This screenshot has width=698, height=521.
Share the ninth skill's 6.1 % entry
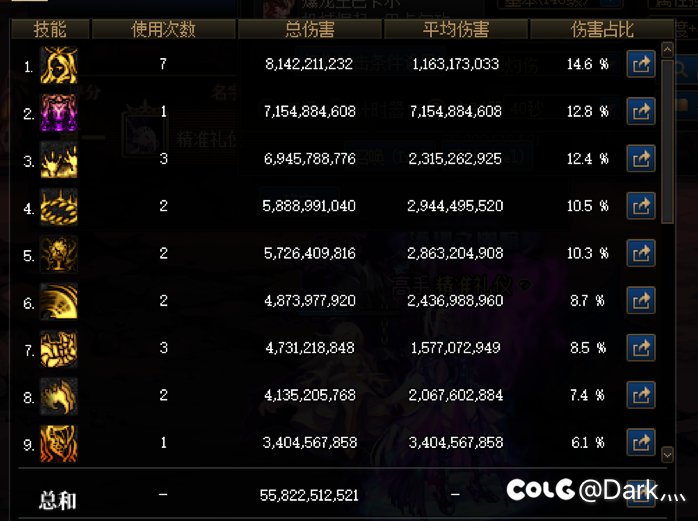(641, 442)
